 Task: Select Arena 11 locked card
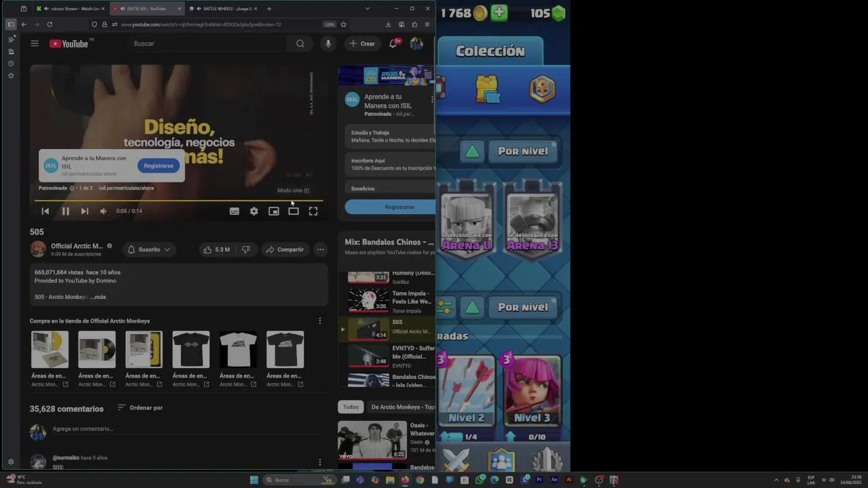pos(467,220)
